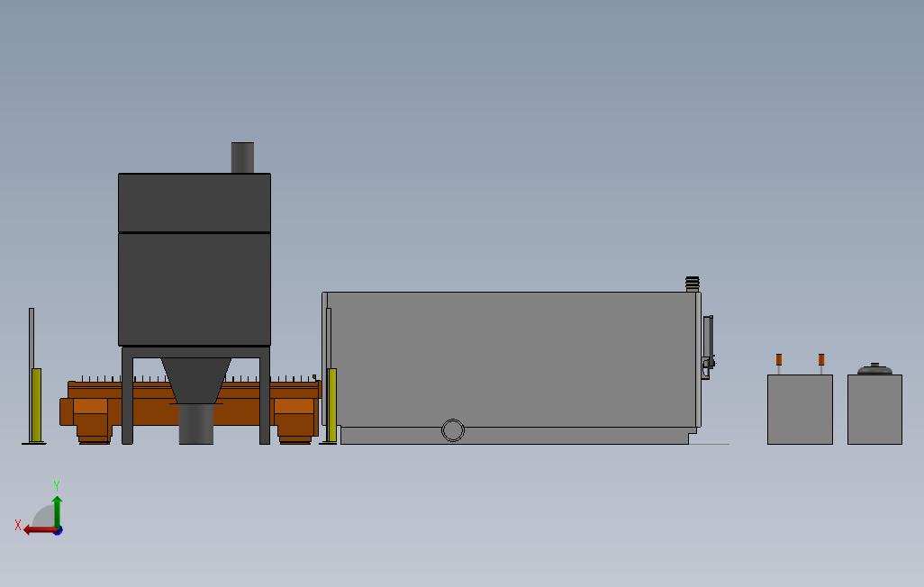Click the blue Z axis dot on the triad
This screenshot has height=587, width=924.
point(59,531)
